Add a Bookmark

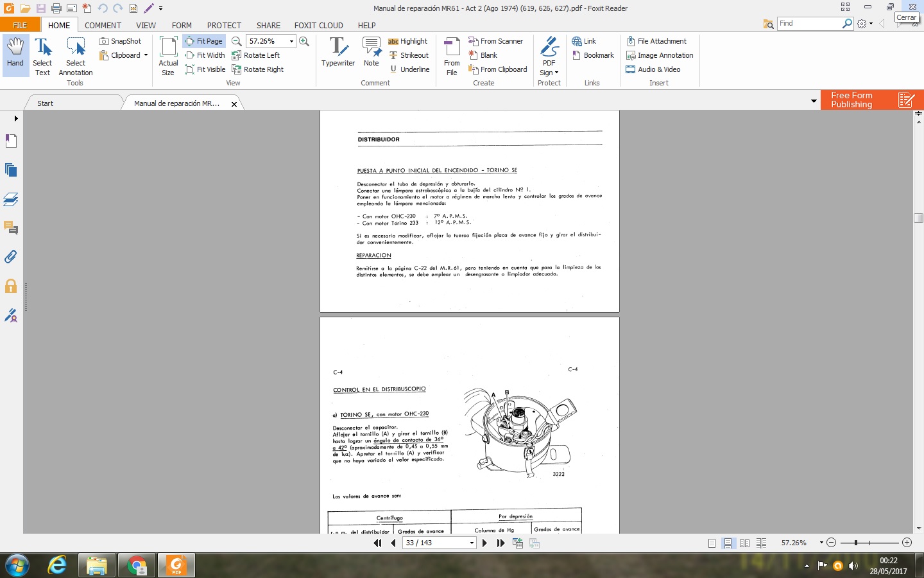pos(593,55)
